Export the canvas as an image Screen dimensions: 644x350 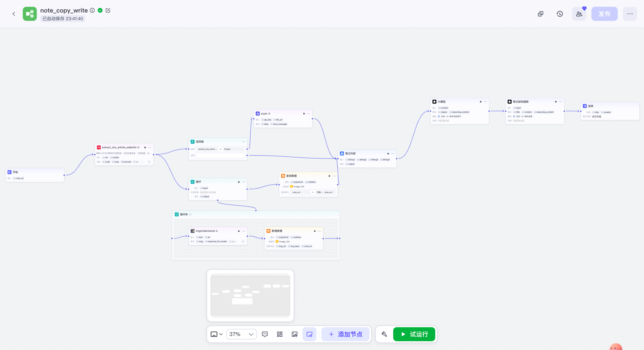click(295, 334)
